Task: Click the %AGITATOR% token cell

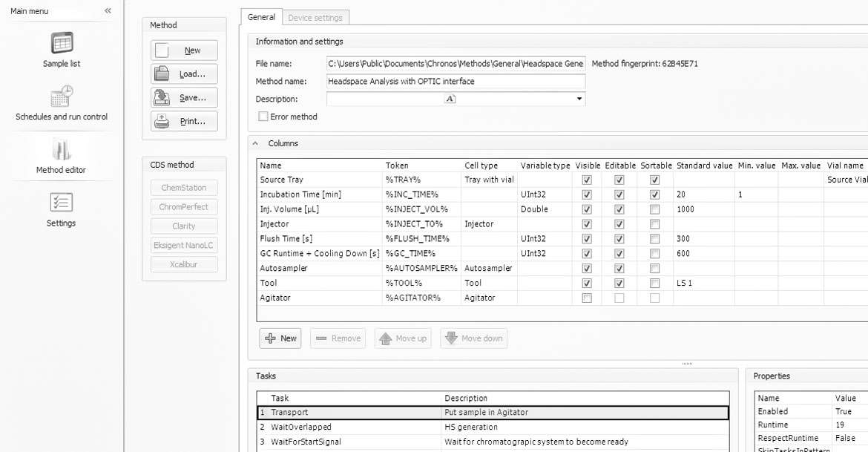Action: 421,298
